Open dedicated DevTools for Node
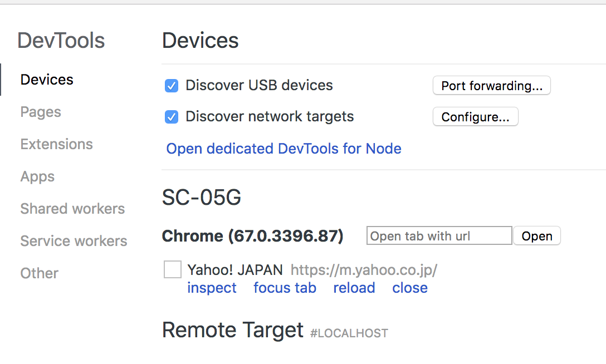This screenshot has height=364, width=606. (x=284, y=149)
